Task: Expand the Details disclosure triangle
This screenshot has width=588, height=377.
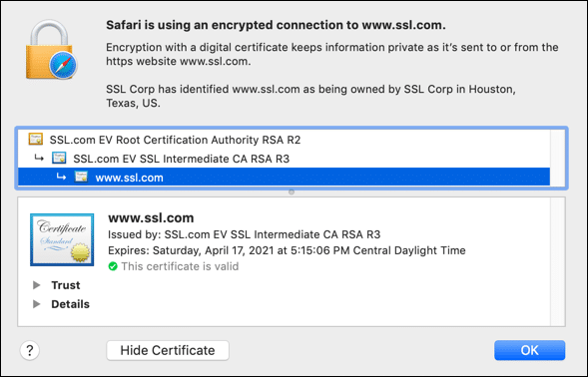Action: (x=36, y=304)
